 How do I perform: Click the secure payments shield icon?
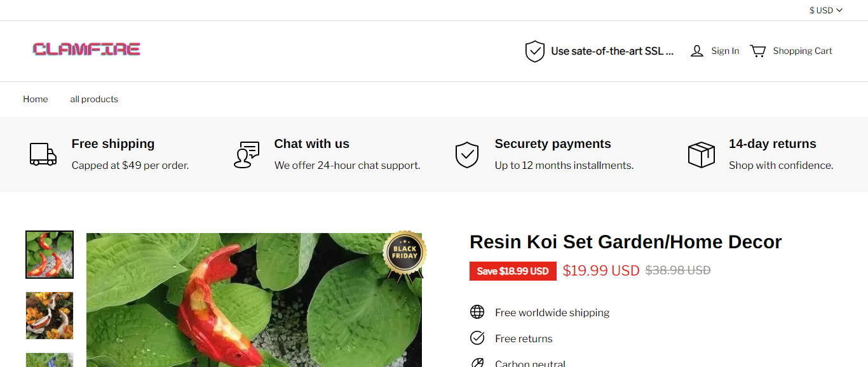tap(467, 154)
